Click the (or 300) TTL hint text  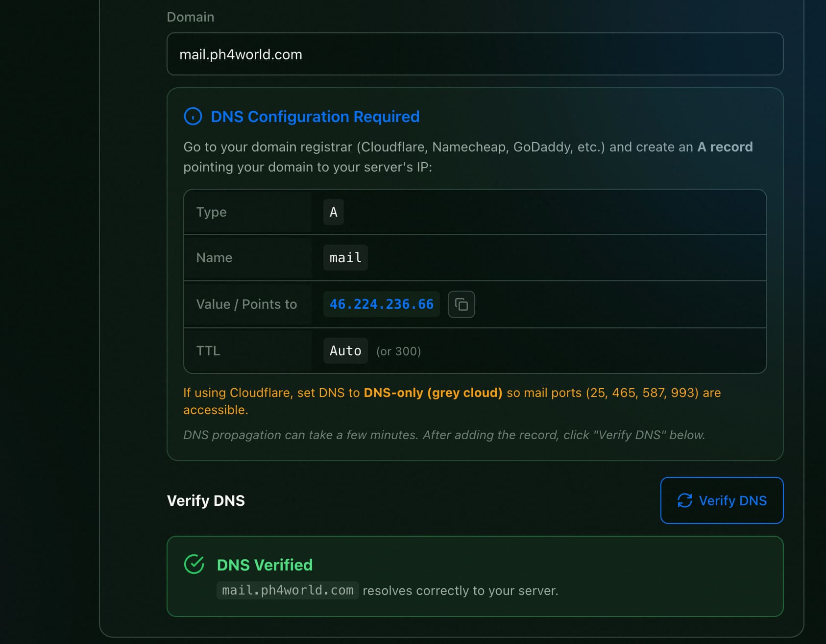398,351
